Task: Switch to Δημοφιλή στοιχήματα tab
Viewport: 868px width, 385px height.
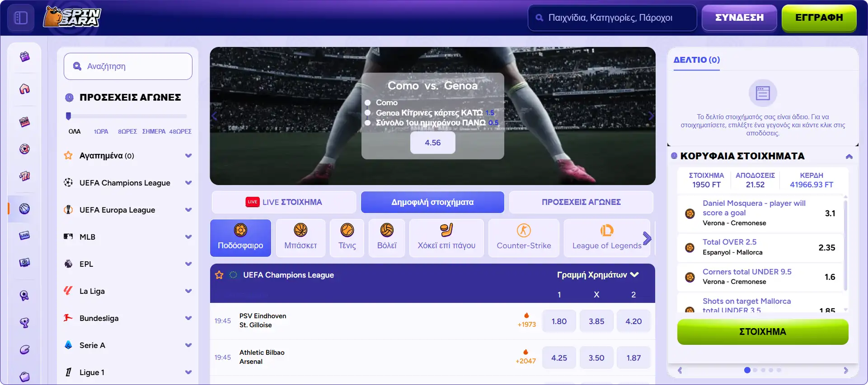Action: pyautogui.click(x=432, y=202)
